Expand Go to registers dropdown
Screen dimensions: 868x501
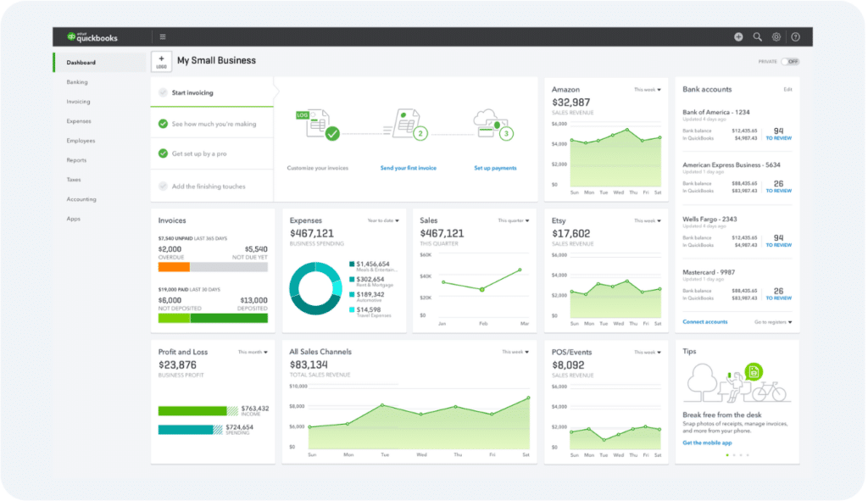pos(773,322)
